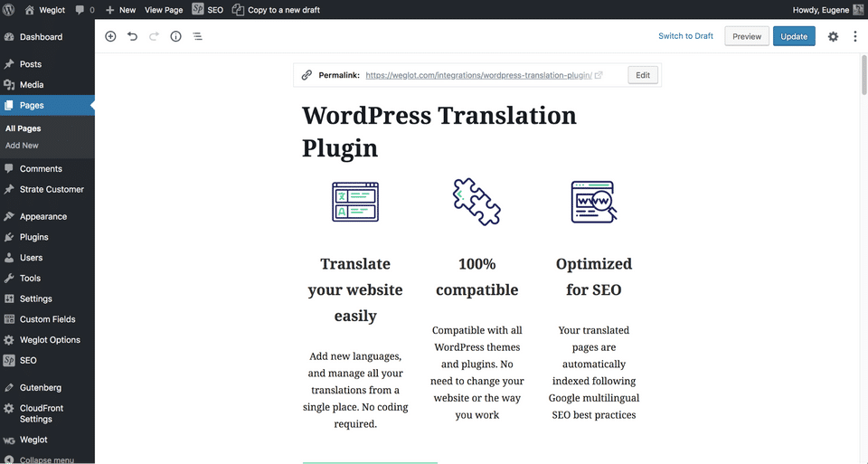Click paragraph starting Add new languages

click(x=355, y=390)
